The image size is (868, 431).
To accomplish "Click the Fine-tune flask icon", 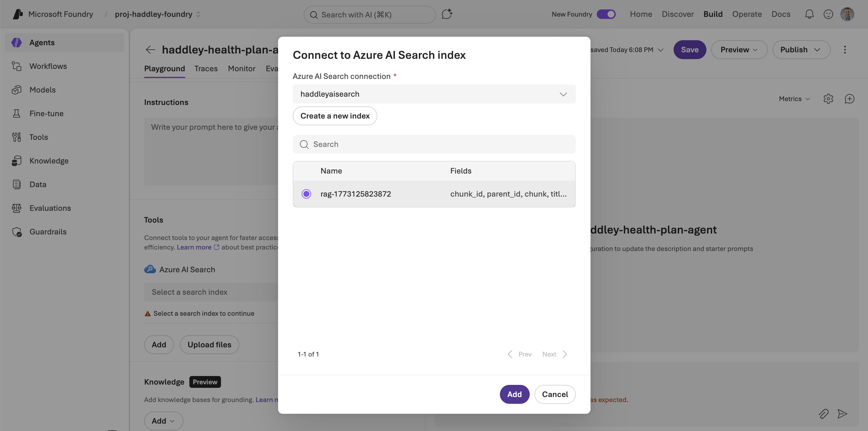I will coord(17,113).
